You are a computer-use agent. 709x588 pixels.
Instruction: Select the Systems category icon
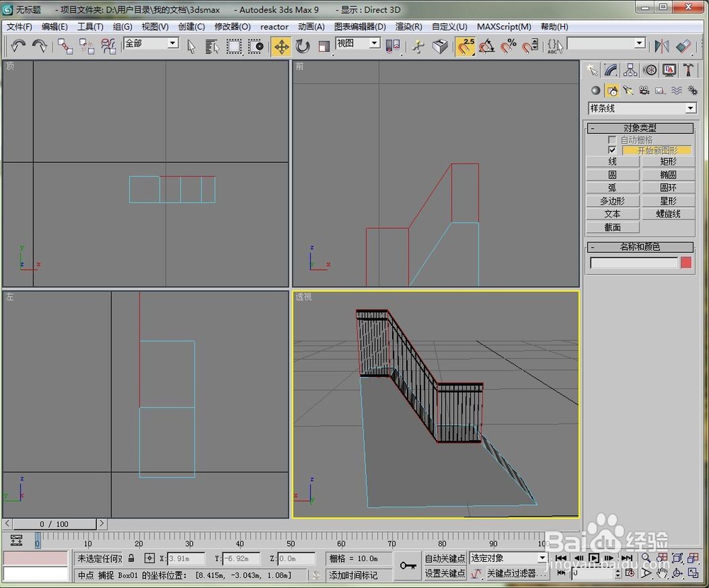[692, 91]
